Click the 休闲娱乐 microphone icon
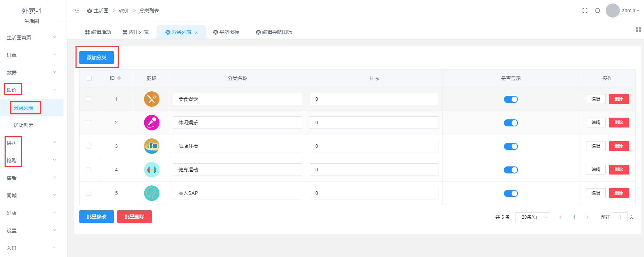 pyautogui.click(x=152, y=123)
